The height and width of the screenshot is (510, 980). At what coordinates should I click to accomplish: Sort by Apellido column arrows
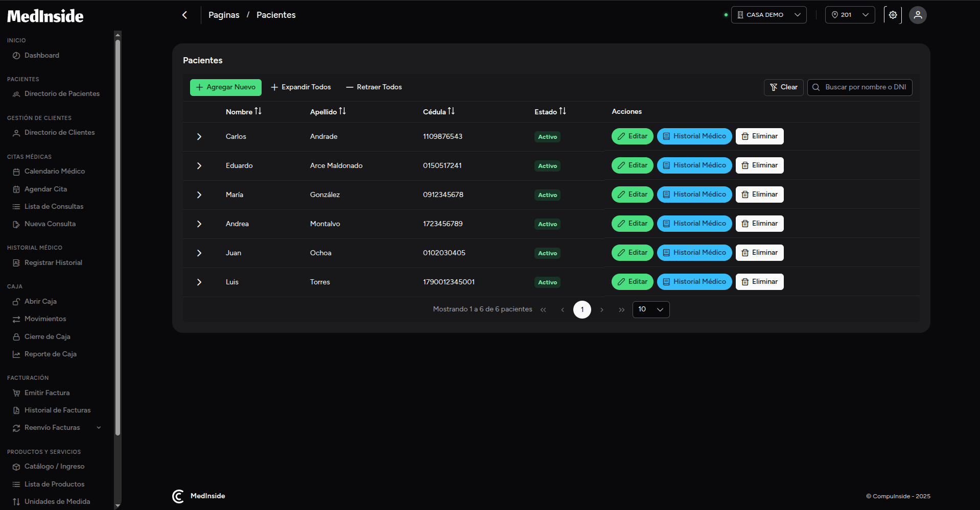342,111
